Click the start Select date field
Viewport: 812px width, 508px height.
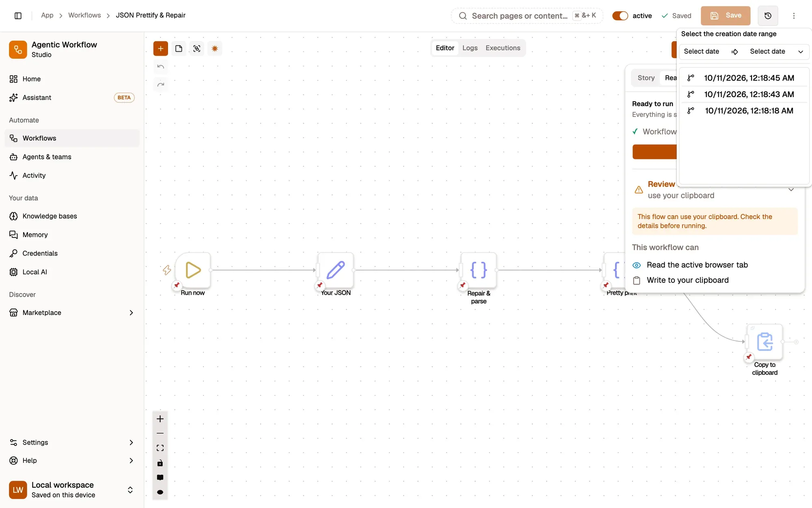[x=701, y=52]
